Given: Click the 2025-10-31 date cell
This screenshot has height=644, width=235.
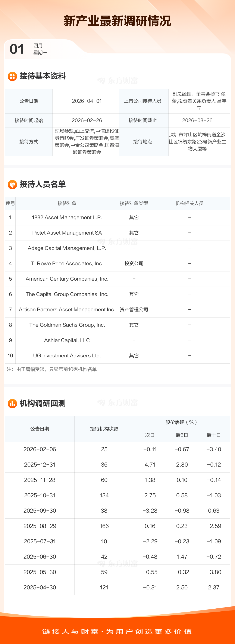Looking at the screenshot, I should (40, 495).
